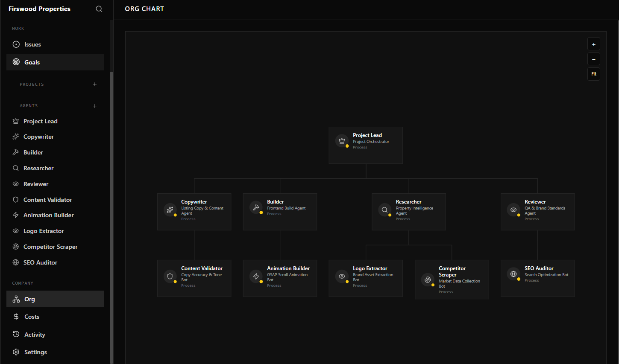The image size is (619, 364).
Task: Click the crown icon on Project Lead node
Action: pyautogui.click(x=342, y=140)
